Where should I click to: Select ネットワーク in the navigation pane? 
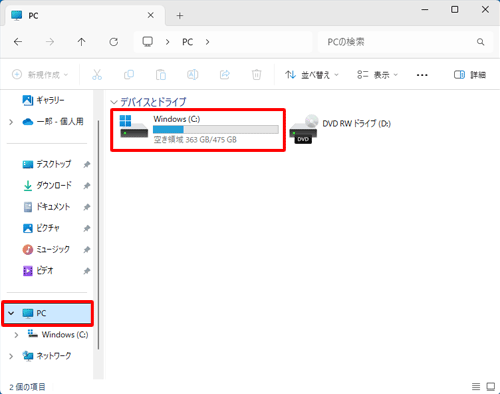point(47,356)
